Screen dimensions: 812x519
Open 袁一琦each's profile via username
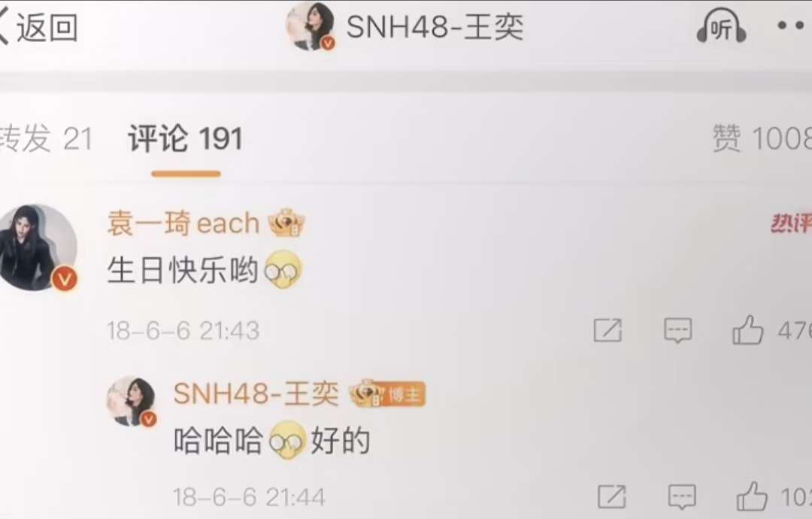click(x=183, y=223)
